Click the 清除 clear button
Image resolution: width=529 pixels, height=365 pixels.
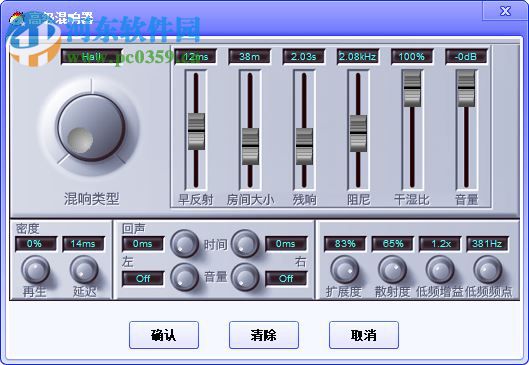click(264, 335)
